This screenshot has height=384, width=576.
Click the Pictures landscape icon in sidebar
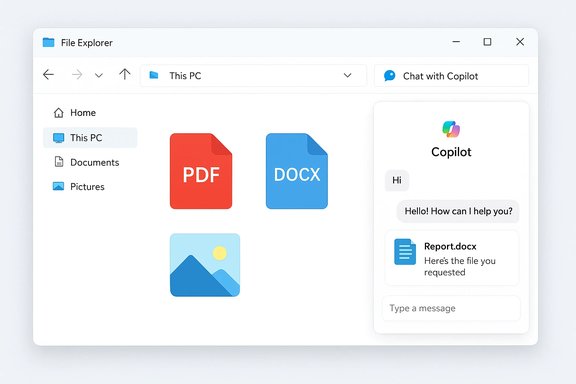click(x=58, y=186)
